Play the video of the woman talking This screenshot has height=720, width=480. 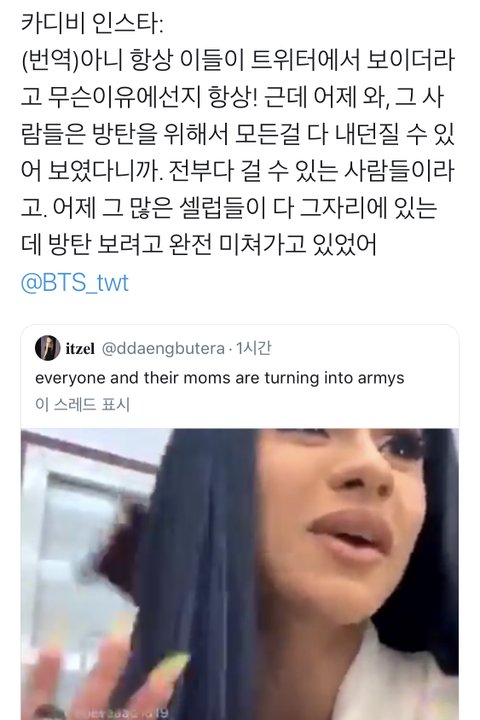point(240,574)
